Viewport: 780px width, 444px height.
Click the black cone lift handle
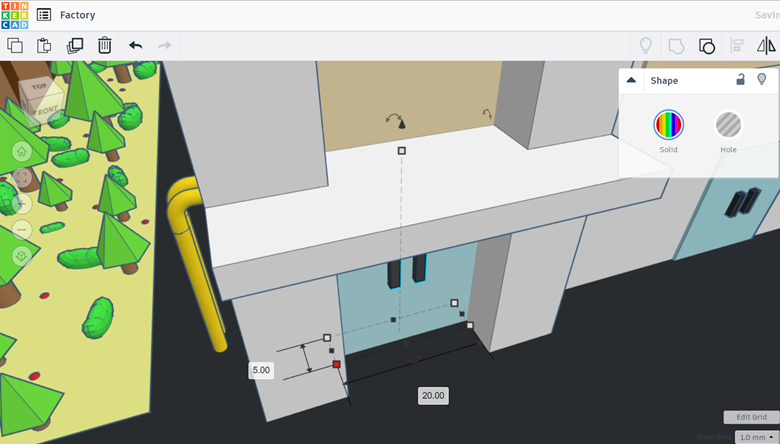tap(402, 124)
